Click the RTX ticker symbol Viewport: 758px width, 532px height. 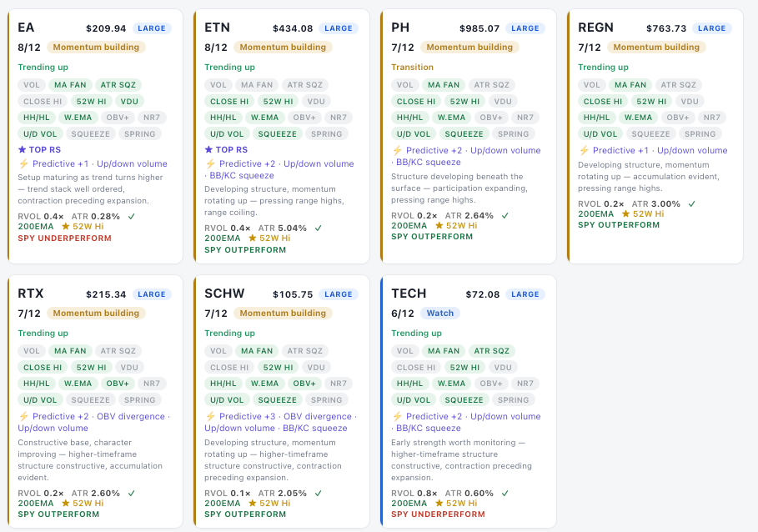click(x=31, y=294)
